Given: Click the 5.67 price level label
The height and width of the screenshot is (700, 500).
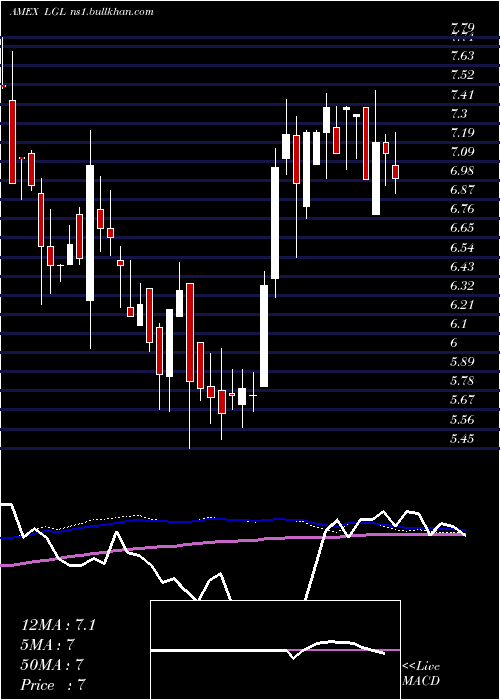Looking at the screenshot, I should coord(462,400).
